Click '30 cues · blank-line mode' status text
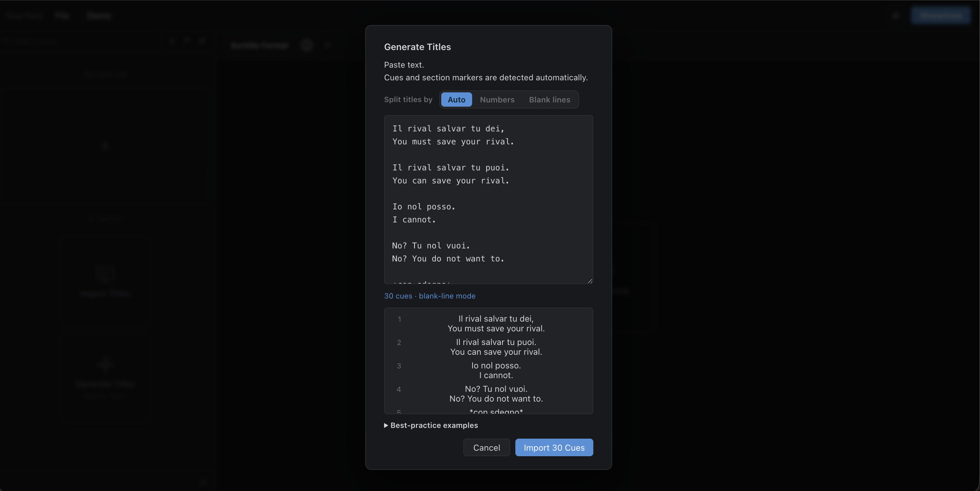 pyautogui.click(x=430, y=296)
